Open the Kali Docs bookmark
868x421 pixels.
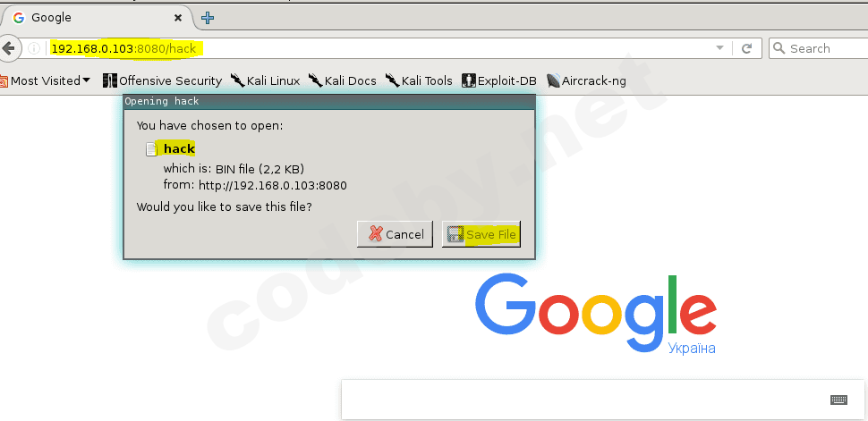[342, 80]
